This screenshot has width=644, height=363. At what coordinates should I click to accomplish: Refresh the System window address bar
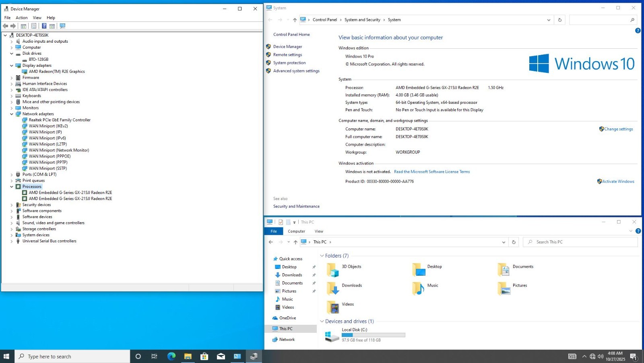[560, 20]
